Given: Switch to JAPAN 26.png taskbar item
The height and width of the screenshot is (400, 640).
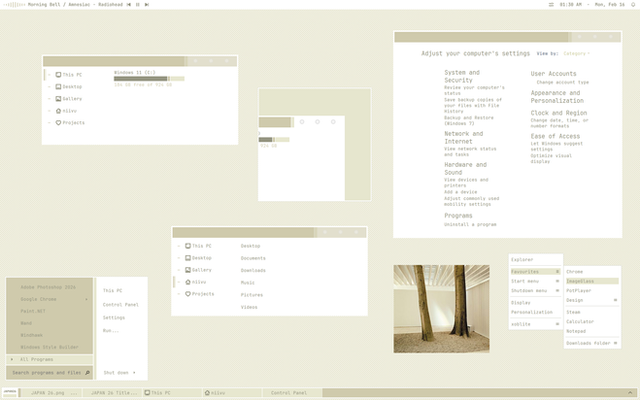Looking at the screenshot, I should (x=51, y=393).
